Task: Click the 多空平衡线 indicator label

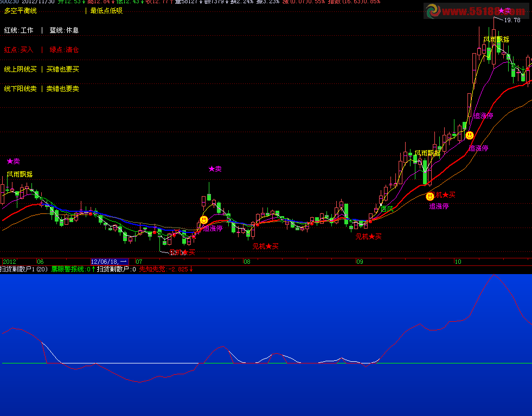Action: point(21,11)
